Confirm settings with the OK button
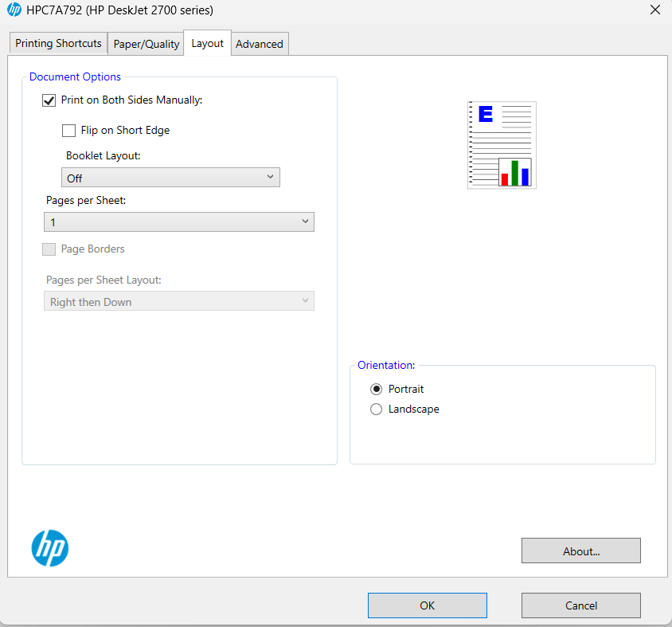672x627 pixels. click(x=427, y=605)
